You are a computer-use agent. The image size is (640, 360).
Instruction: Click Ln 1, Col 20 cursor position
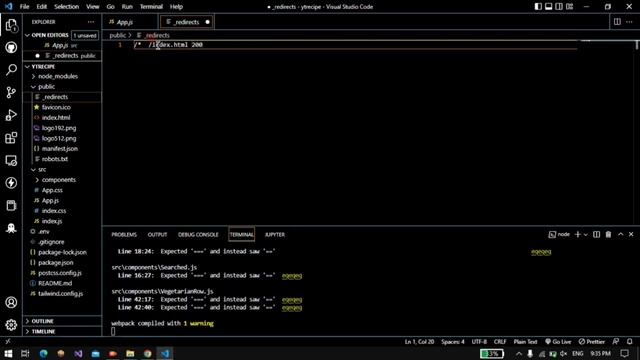419,342
